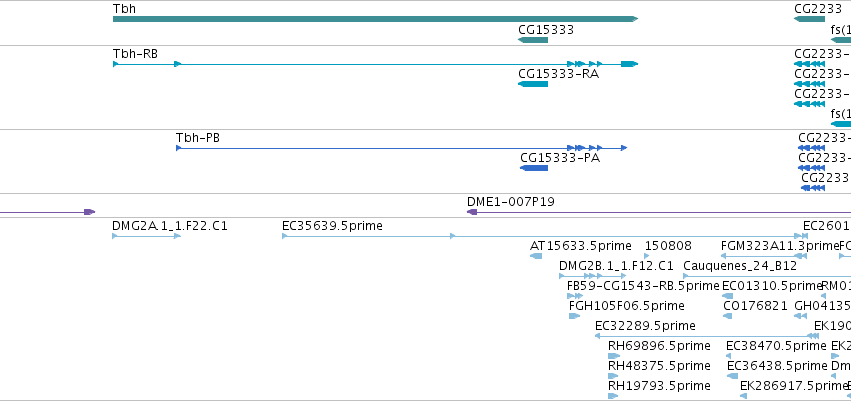Click the FGM323A11.3prime feature line
851x401 pixels.
pos(763,256)
